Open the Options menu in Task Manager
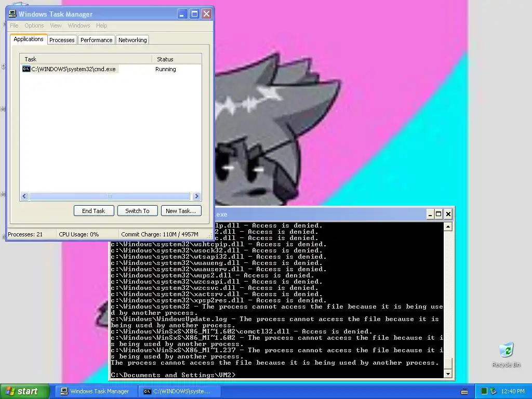The image size is (532, 399). [34, 25]
